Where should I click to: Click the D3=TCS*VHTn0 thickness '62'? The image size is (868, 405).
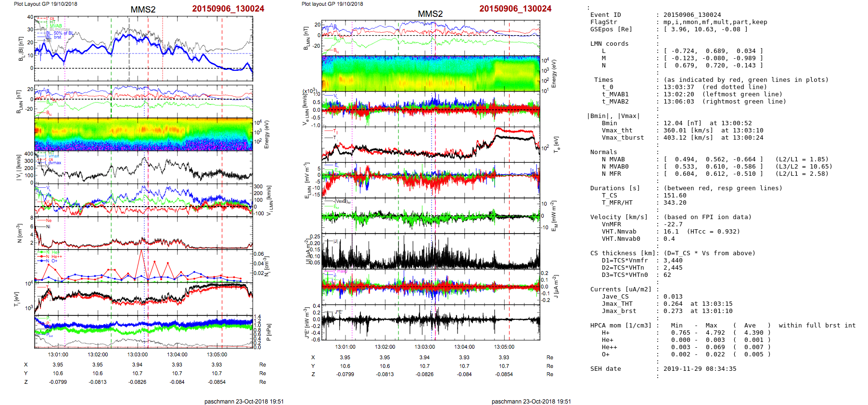[667, 275]
